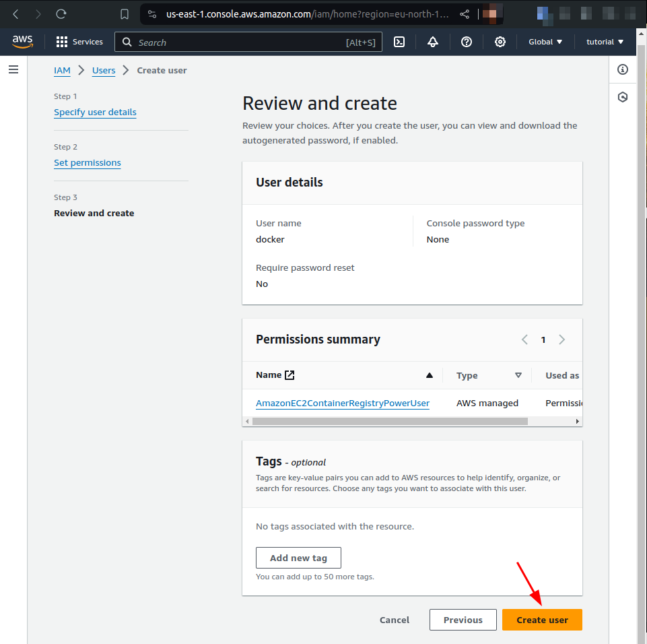
Task: Click the Previous button
Action: tap(463, 620)
